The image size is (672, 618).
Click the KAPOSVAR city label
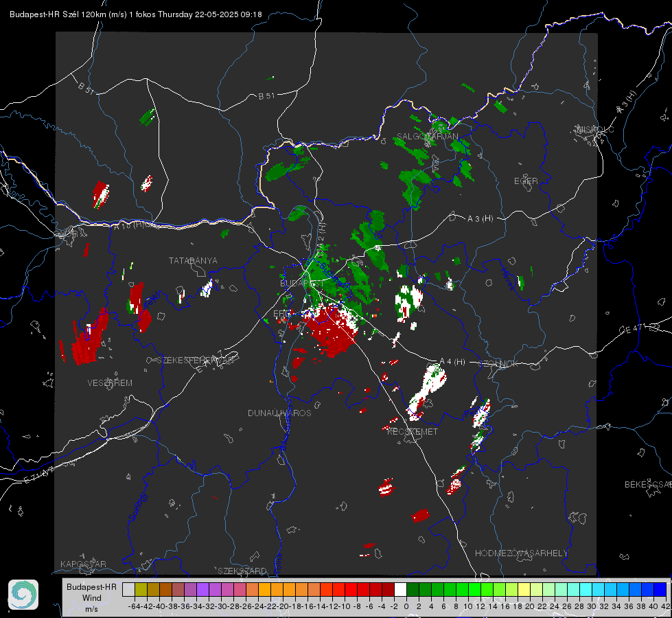(83, 564)
